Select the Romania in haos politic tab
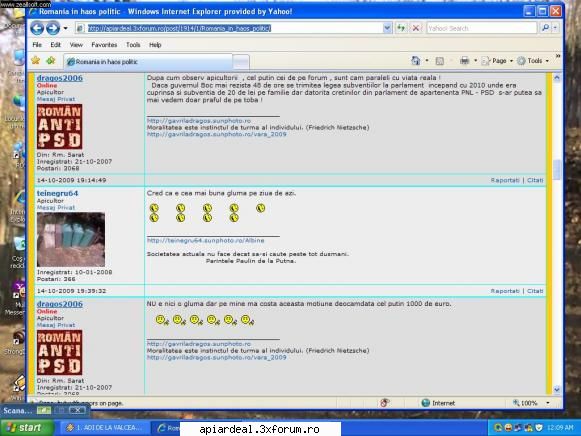This screenshot has width=581, height=436. (x=148, y=62)
